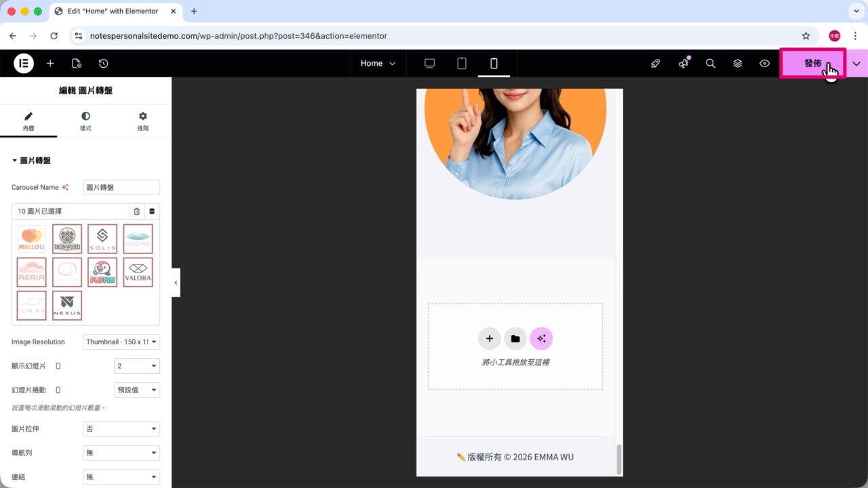Click the Carousel Name input field
The height and width of the screenshot is (488, 868).
pos(121,187)
